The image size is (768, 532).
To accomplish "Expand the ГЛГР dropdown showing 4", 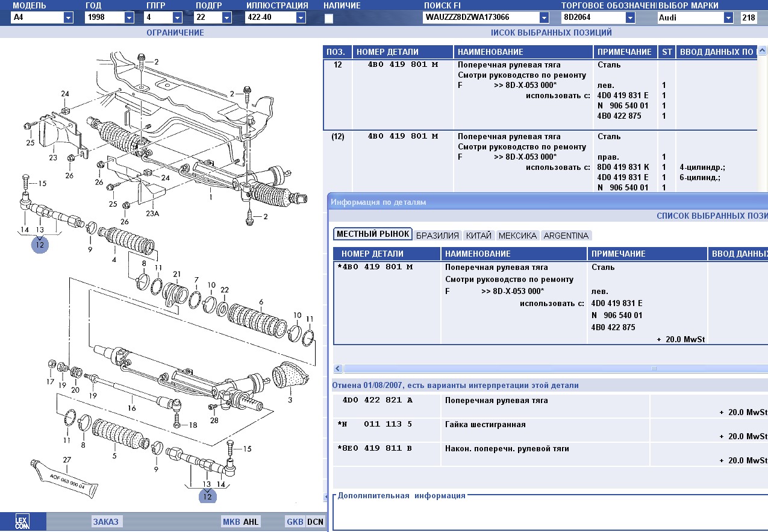I will (178, 17).
